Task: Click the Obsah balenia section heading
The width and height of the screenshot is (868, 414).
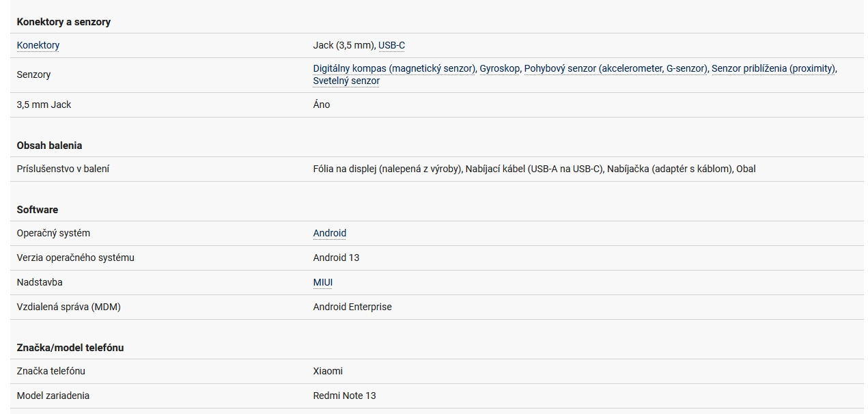Action: [x=49, y=146]
